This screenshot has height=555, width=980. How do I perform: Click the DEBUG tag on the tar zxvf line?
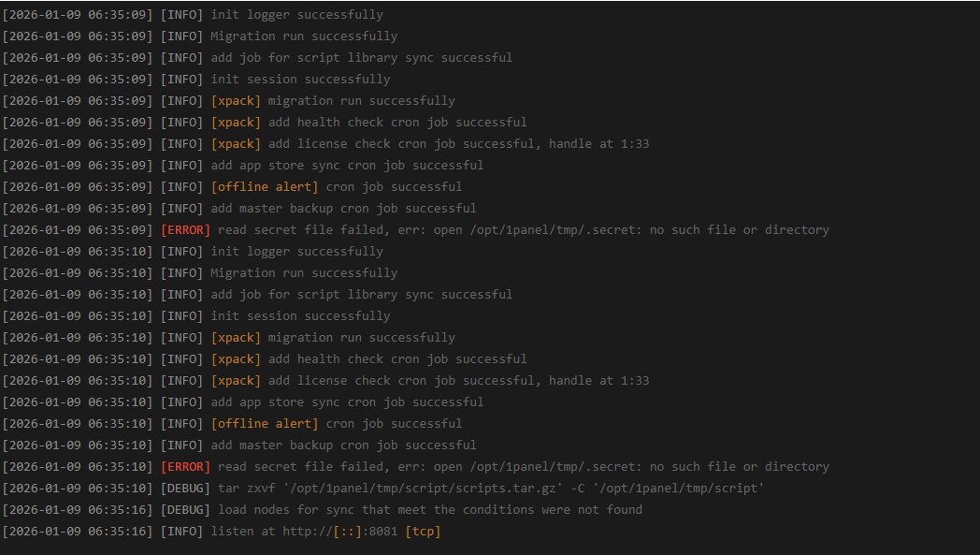click(185, 489)
